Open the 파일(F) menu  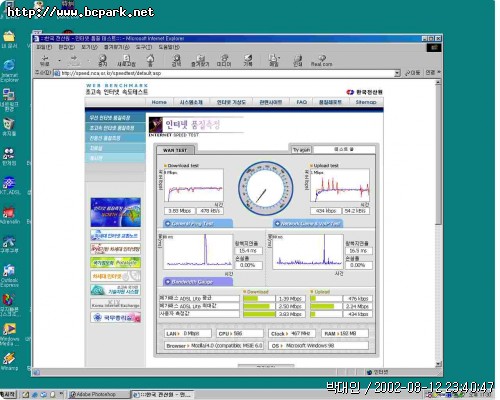click(44, 47)
